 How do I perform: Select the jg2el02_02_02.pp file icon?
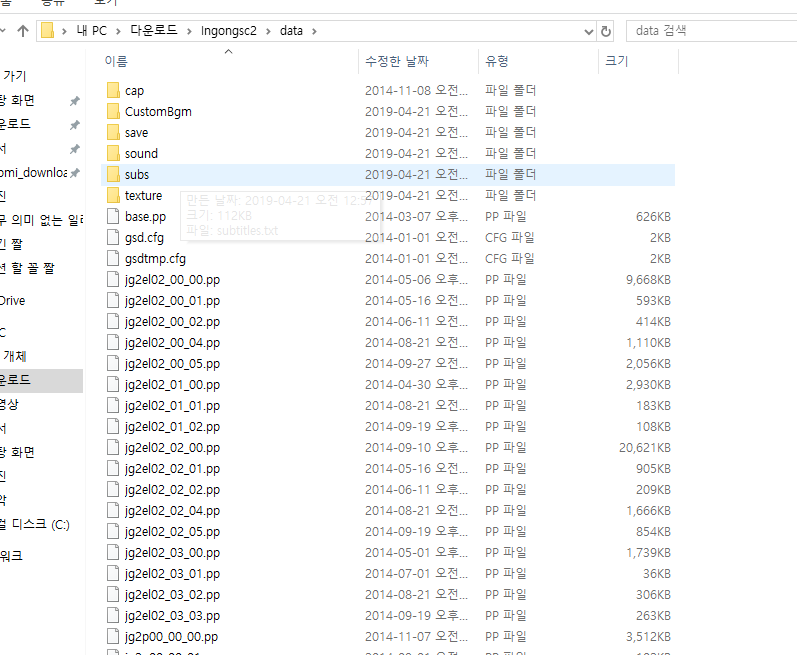coord(113,489)
